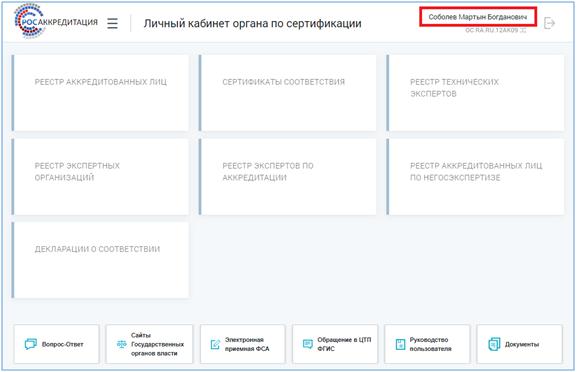
Task: Click the Документы files icon
Action: point(494,344)
